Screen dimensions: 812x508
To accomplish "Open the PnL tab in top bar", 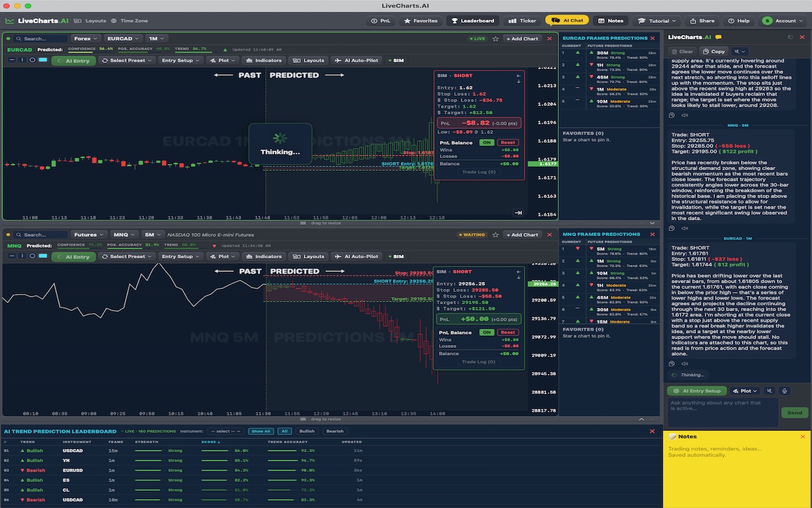I will tap(381, 21).
